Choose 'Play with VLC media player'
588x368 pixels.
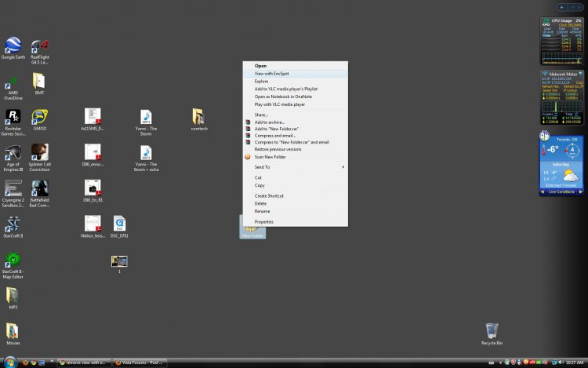[x=296, y=104]
